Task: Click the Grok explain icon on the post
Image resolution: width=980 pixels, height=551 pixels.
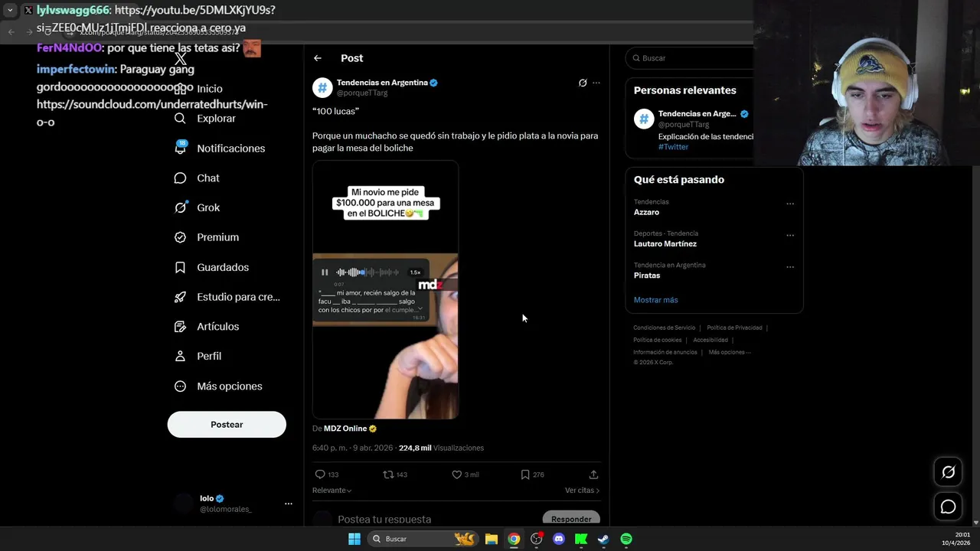Action: (x=583, y=83)
